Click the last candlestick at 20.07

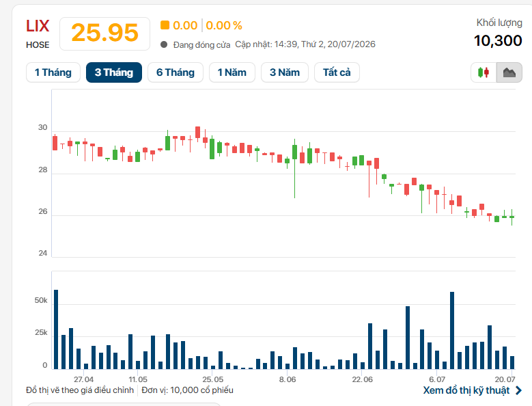(512, 217)
